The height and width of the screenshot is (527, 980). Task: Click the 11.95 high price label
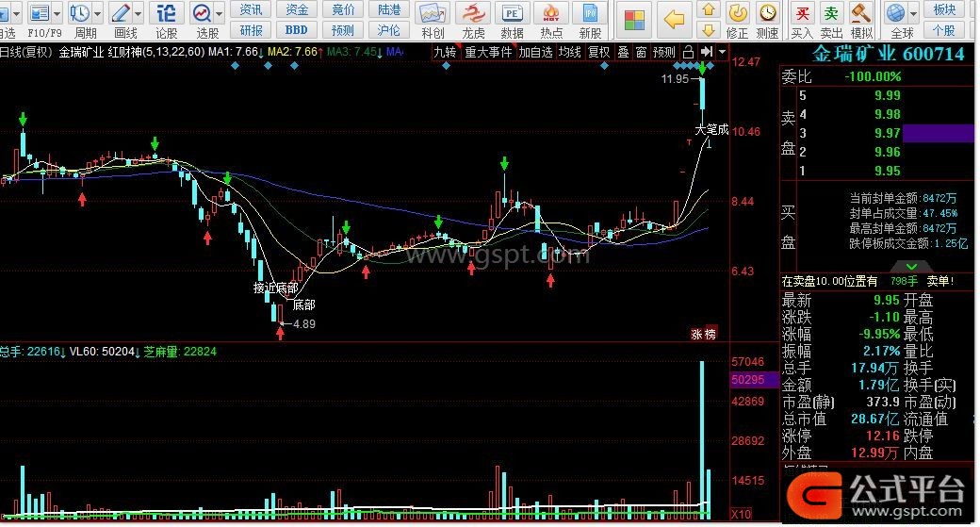[675, 79]
